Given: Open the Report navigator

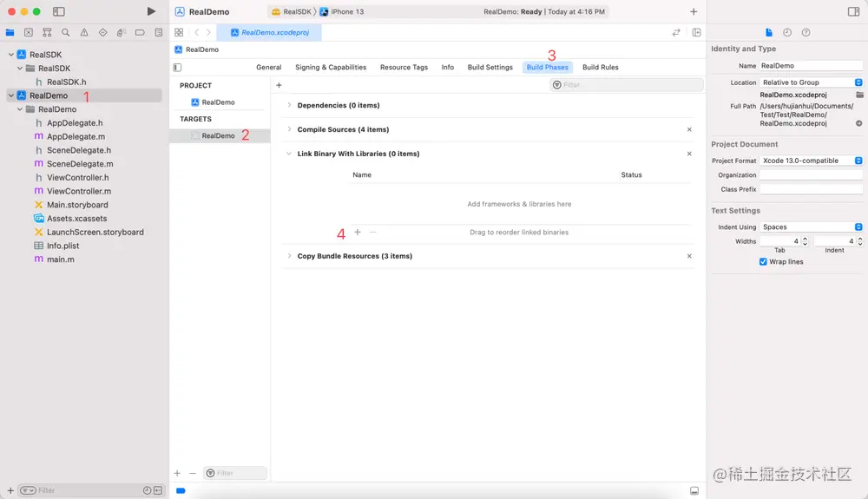Looking at the screenshot, I should (158, 33).
